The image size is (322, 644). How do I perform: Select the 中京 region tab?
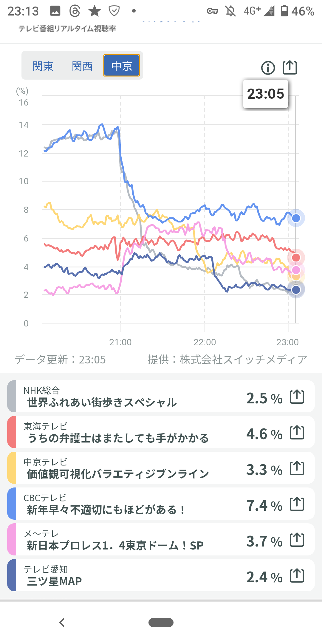pos(122,66)
